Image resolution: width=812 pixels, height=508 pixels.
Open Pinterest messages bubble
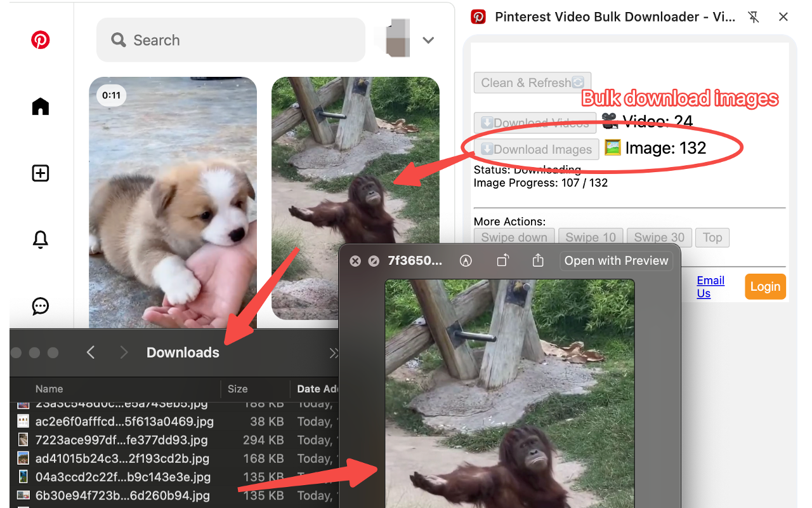point(40,306)
